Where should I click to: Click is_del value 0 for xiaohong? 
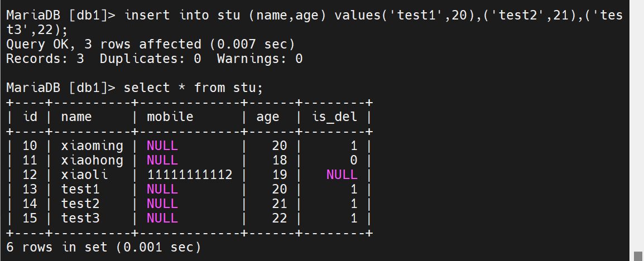(x=354, y=160)
